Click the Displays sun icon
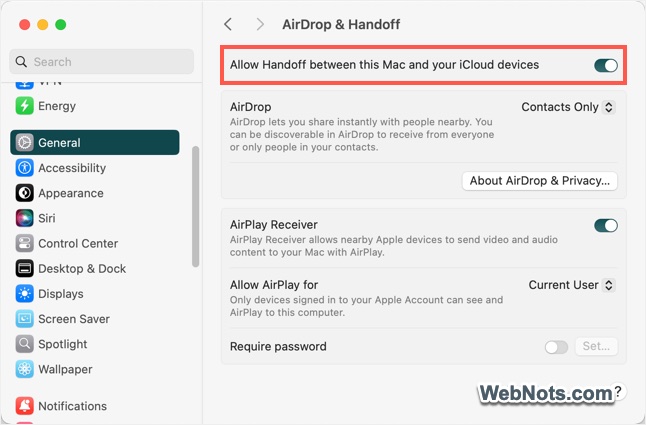This screenshot has width=646, height=425. click(x=24, y=294)
